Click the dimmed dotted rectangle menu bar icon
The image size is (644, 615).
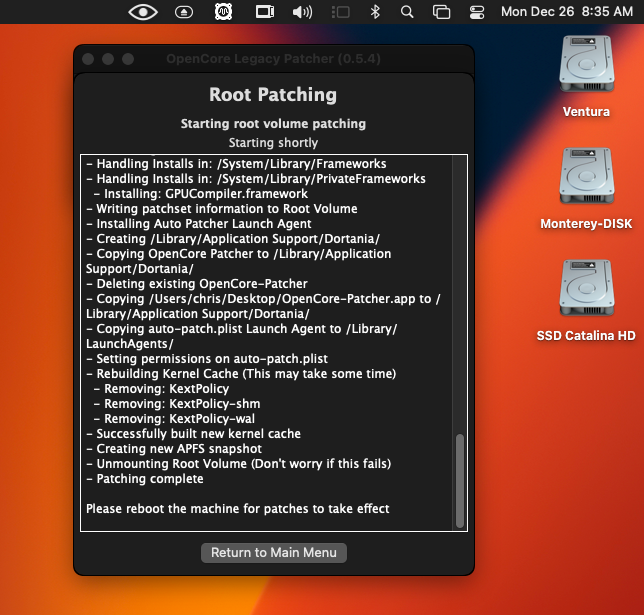(x=340, y=12)
